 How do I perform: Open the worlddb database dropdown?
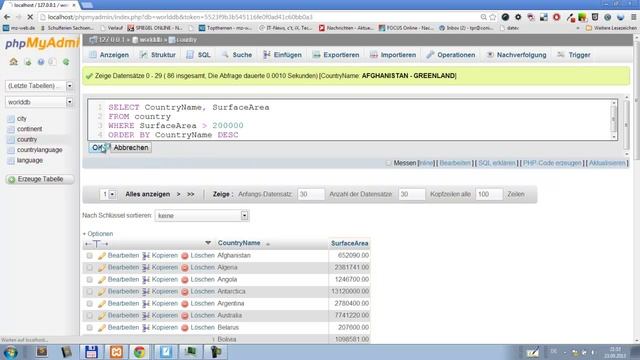click(x=40, y=102)
